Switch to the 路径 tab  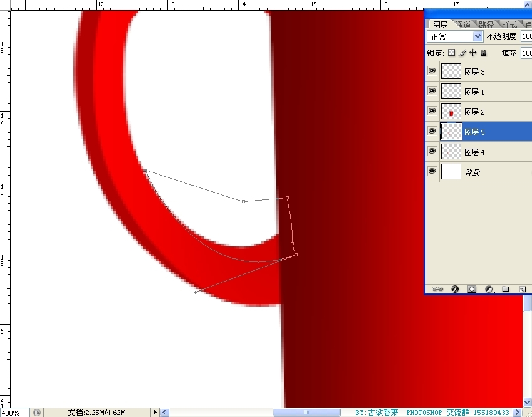486,24
